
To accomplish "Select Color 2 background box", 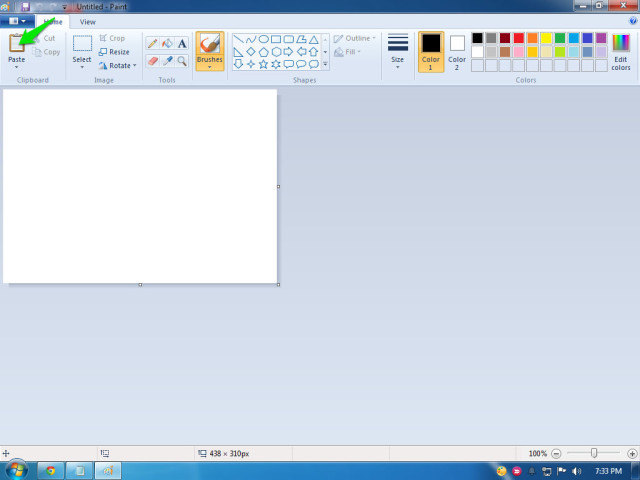I will pos(457,52).
